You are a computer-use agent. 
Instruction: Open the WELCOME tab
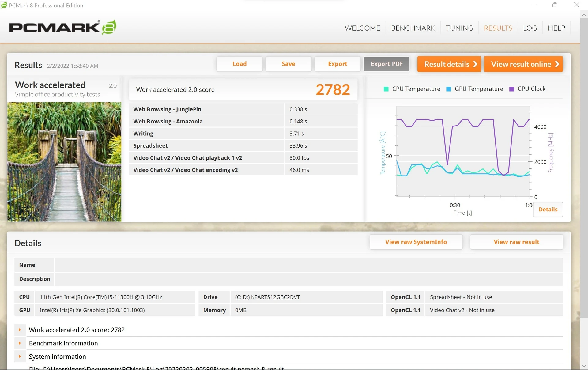pyautogui.click(x=362, y=28)
